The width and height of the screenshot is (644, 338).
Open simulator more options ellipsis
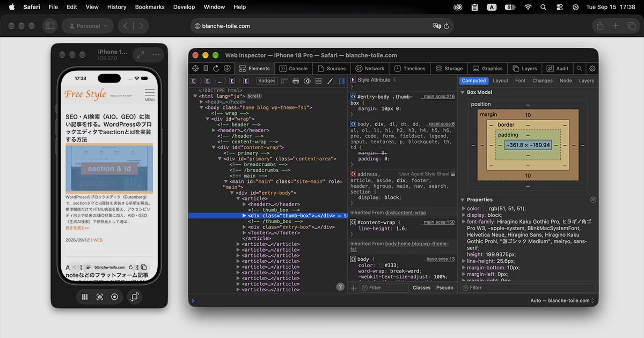point(156,55)
